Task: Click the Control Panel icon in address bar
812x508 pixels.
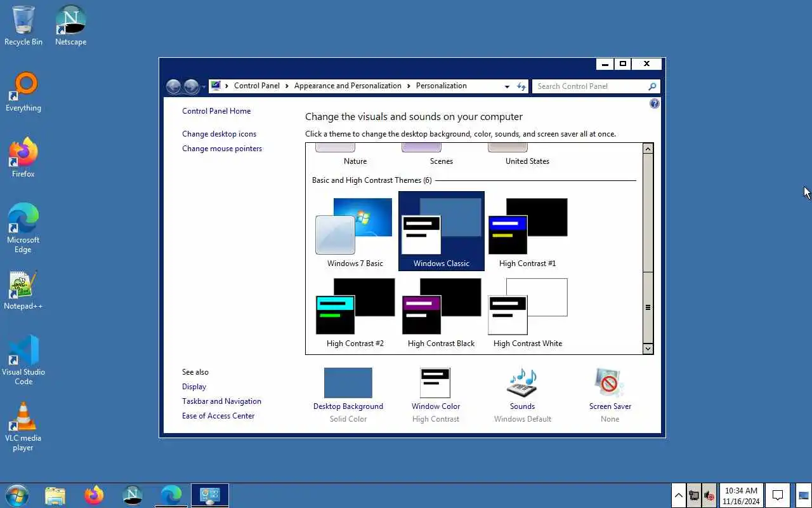Action: coord(216,86)
